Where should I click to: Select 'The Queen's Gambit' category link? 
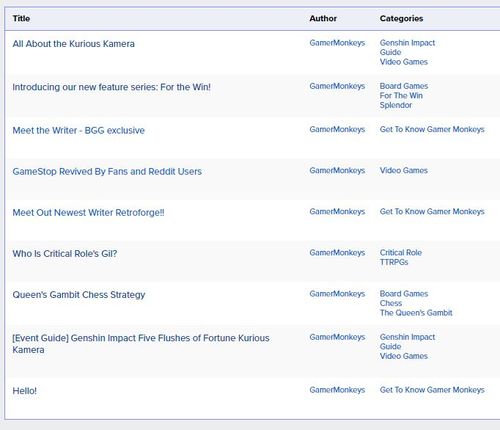coord(416,313)
